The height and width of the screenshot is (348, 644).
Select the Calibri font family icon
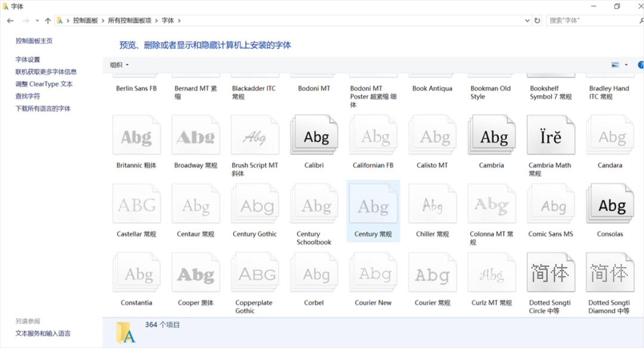[314, 135]
